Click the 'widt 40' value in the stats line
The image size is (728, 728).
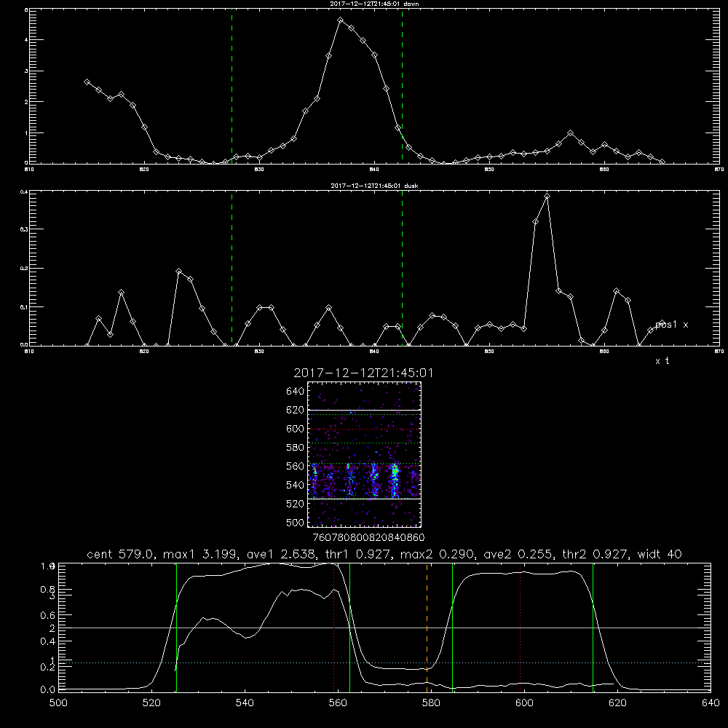[660, 554]
